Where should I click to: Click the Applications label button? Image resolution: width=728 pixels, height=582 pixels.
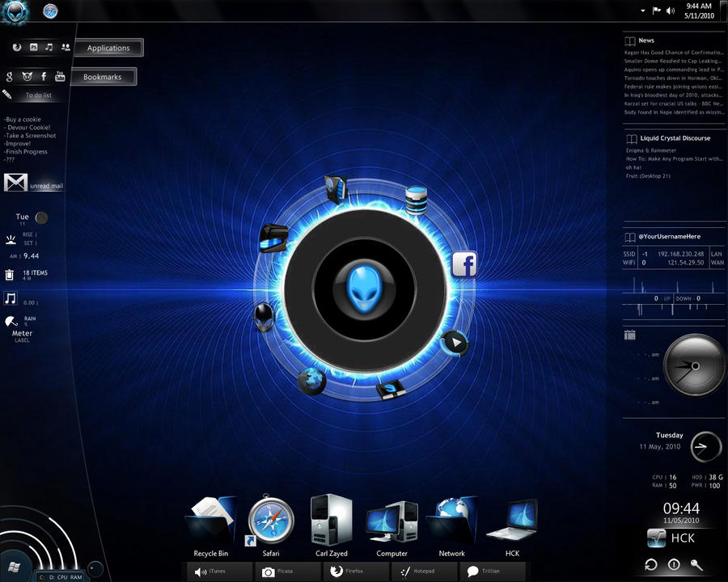click(x=108, y=48)
